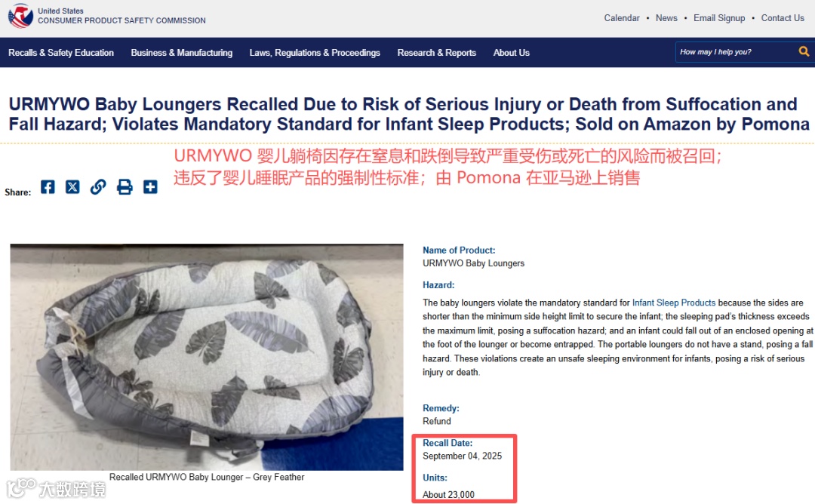The height and width of the screenshot is (504, 815).
Task: Click the recalled baby lounger photo
Action: [x=206, y=357]
